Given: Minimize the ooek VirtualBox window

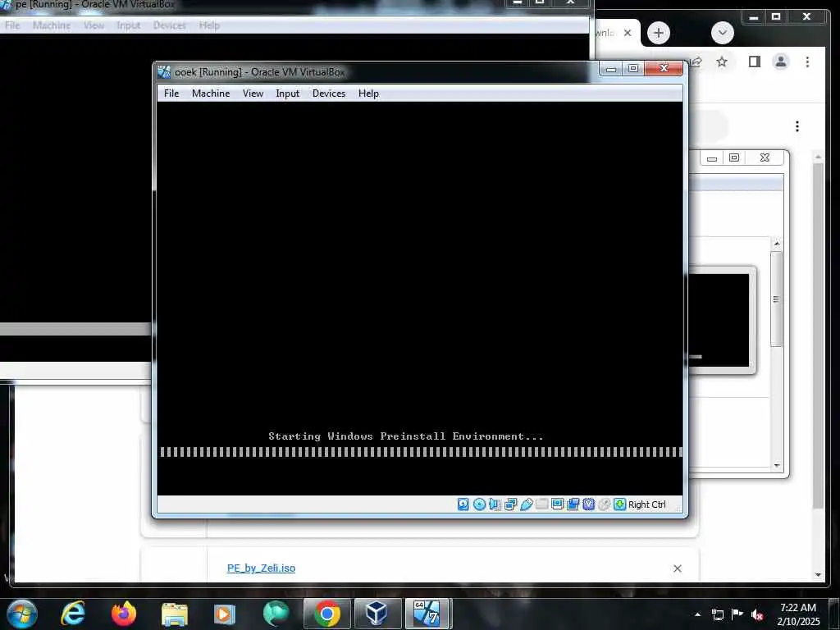Looking at the screenshot, I should click(x=610, y=69).
